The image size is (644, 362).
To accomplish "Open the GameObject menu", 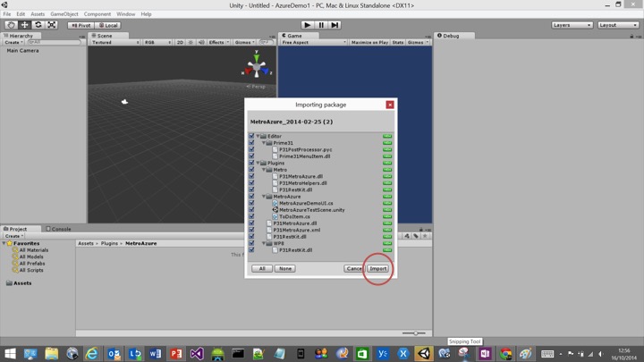I will pos(64,14).
